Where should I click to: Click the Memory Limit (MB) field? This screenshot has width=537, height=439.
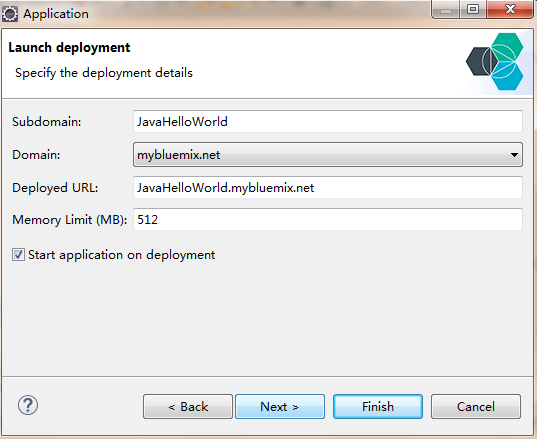(x=328, y=220)
